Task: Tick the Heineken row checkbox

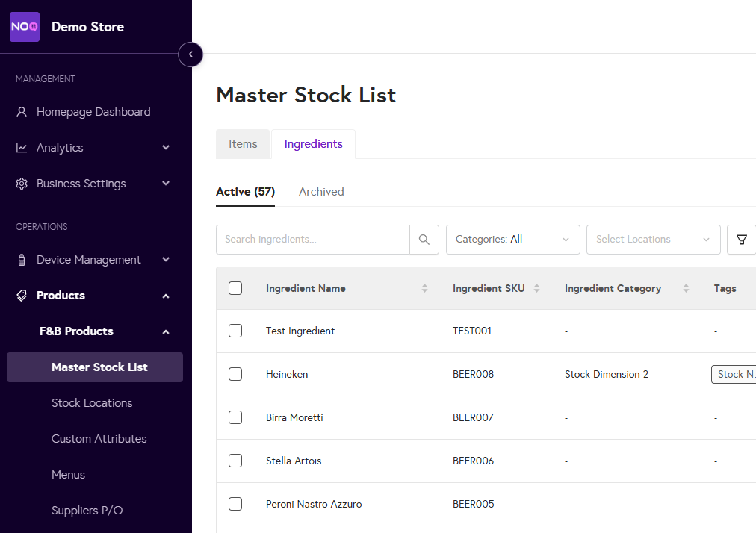Action: point(235,374)
